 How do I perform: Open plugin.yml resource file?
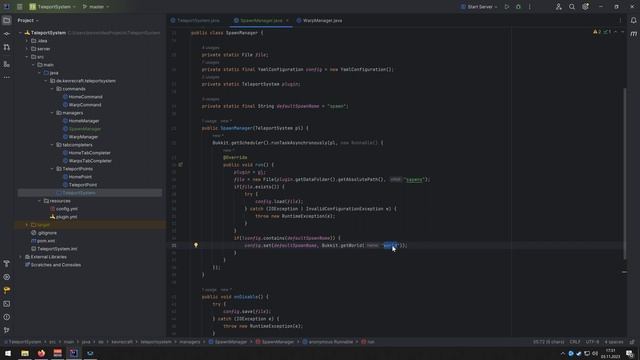64,217
